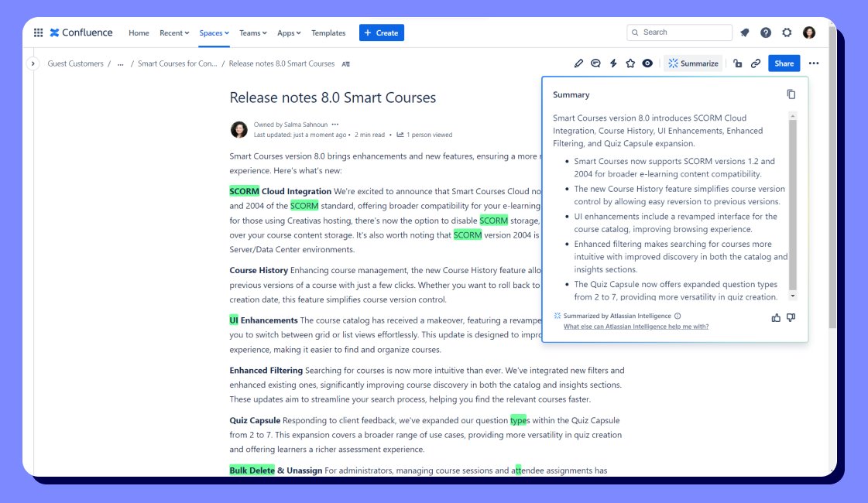Open Release notes 8.0 Smart Courses breadcrumb
Image resolution: width=868 pixels, height=503 pixels.
tap(282, 63)
